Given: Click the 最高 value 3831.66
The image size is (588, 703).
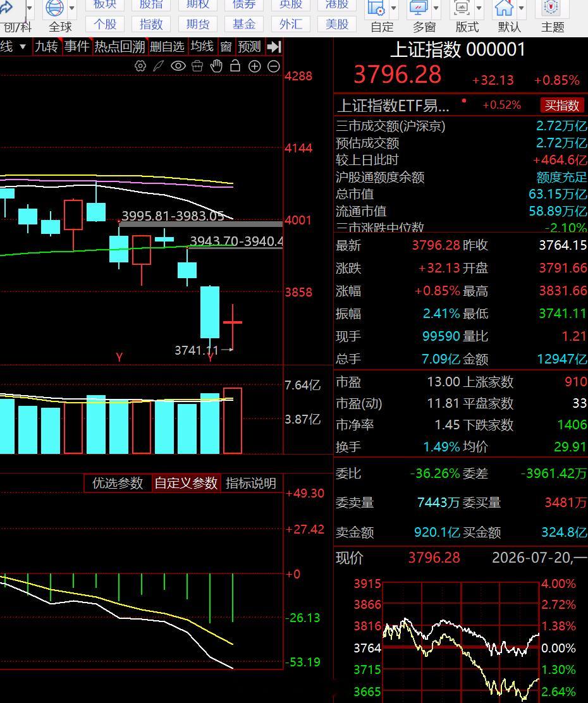Looking at the screenshot, I should click(563, 291).
